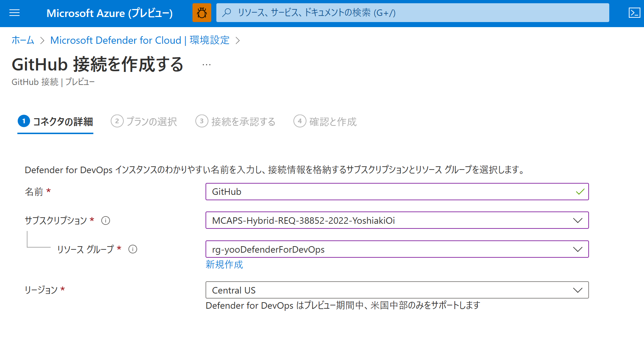Click 新規作成 to create a new resource group
Viewport: 644px width, 351px height.
(x=224, y=265)
